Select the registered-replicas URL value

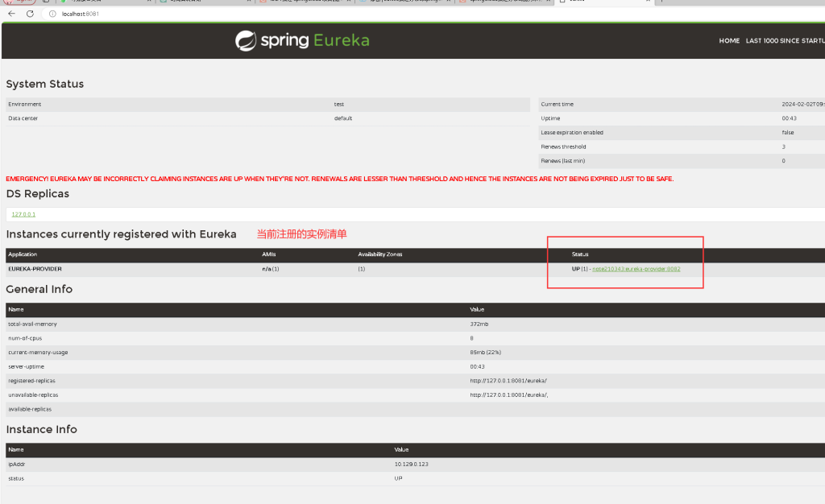coord(508,381)
